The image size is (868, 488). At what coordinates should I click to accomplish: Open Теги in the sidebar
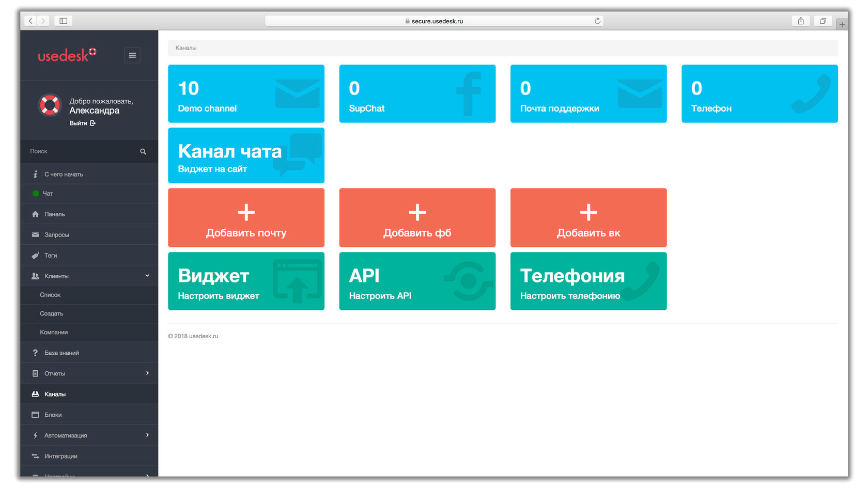[x=89, y=255]
